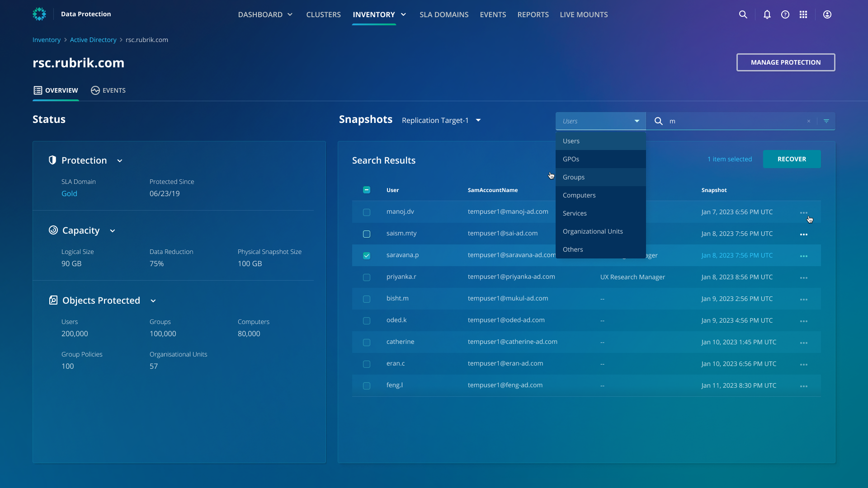
Task: Collapse the Objects Protected section chevron
Action: point(153,301)
